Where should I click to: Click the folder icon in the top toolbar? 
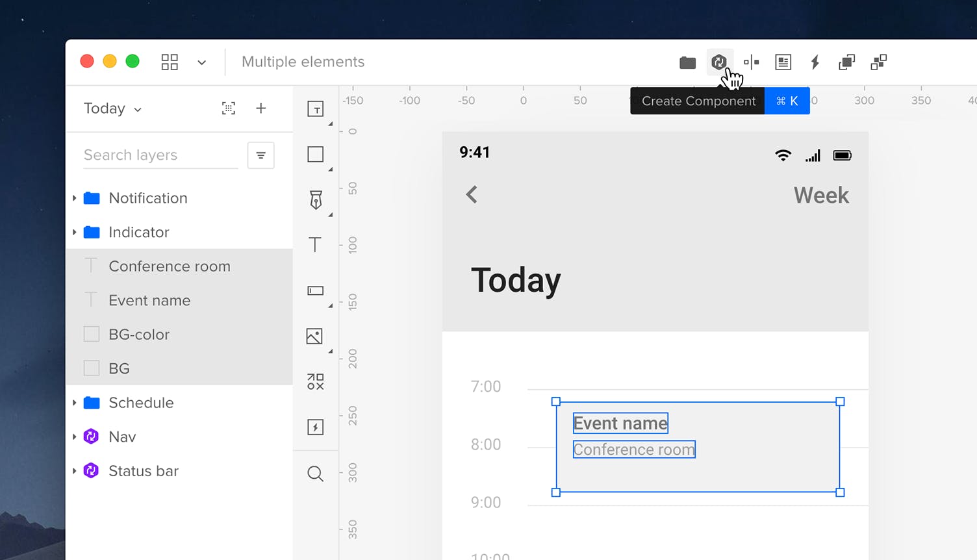point(687,62)
